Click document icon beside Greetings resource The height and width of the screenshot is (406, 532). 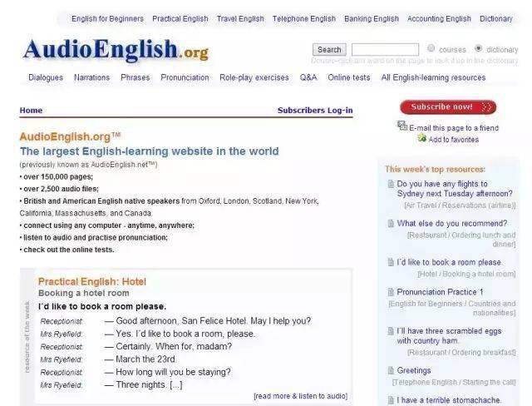click(391, 370)
